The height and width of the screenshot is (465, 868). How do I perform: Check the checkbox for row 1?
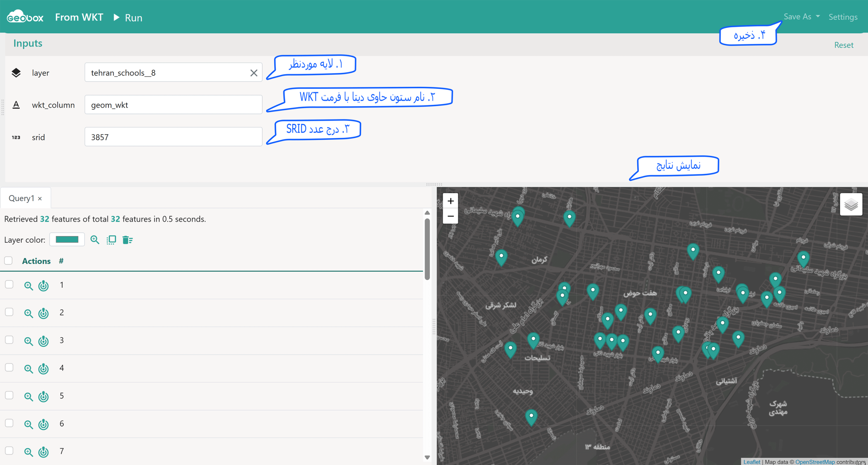click(x=9, y=284)
